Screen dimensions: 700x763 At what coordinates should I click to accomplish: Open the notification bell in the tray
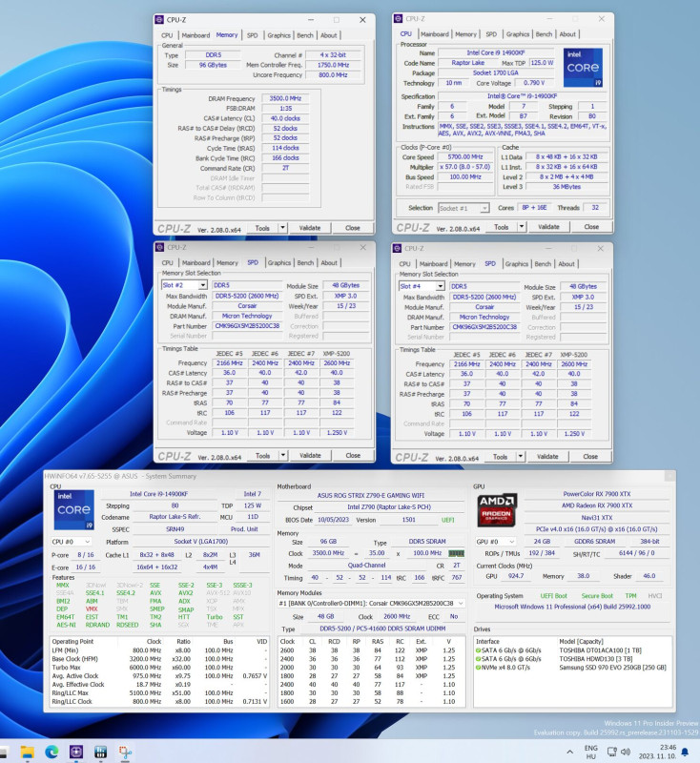click(685, 753)
